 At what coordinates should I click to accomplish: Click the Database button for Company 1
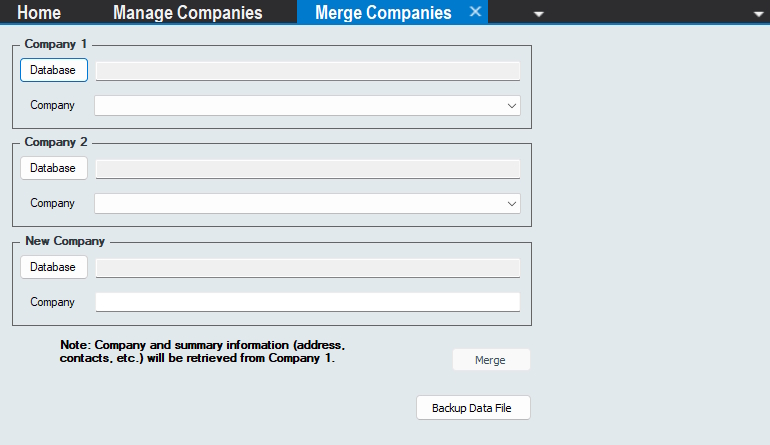pyautogui.click(x=53, y=70)
